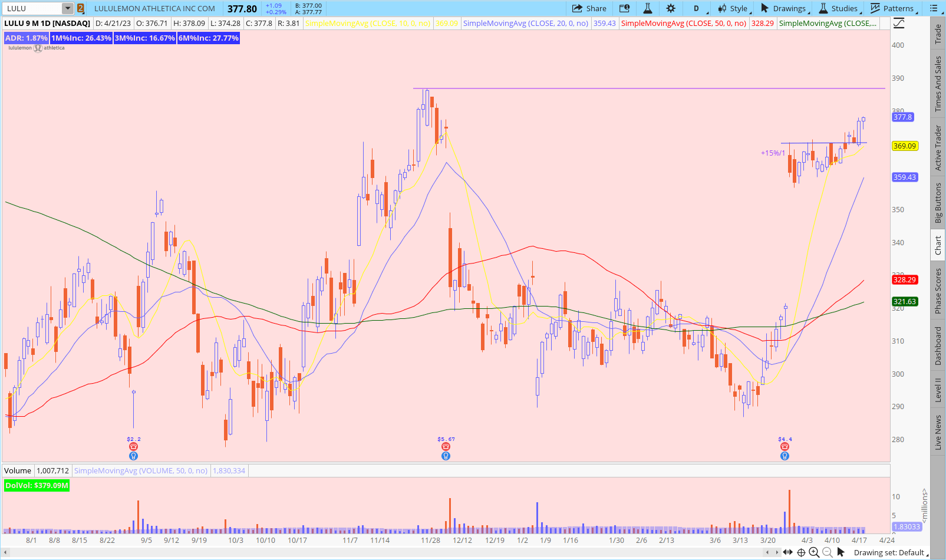
Task: Click the scroll left arrow at chart bottom
Action: tap(767, 552)
